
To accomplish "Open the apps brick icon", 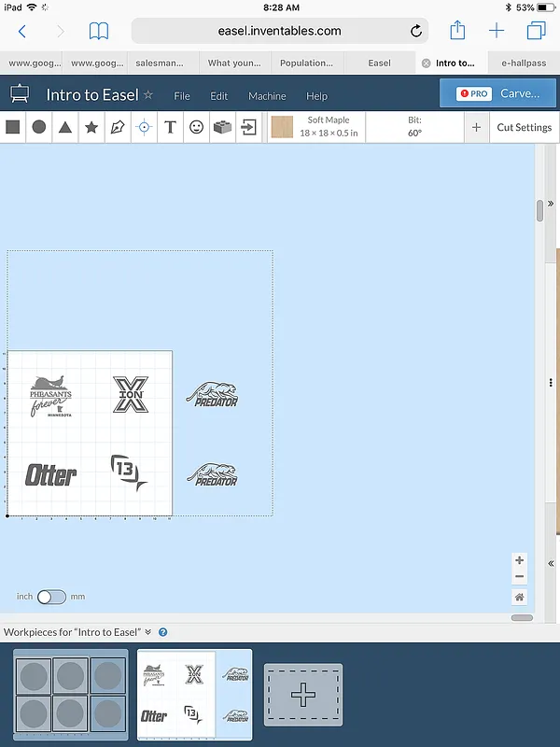I will tap(222, 128).
